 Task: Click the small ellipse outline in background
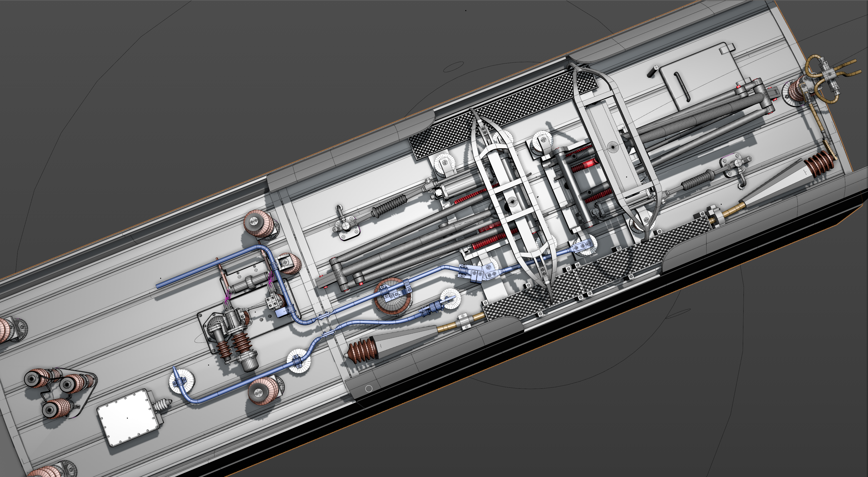[x=453, y=67]
